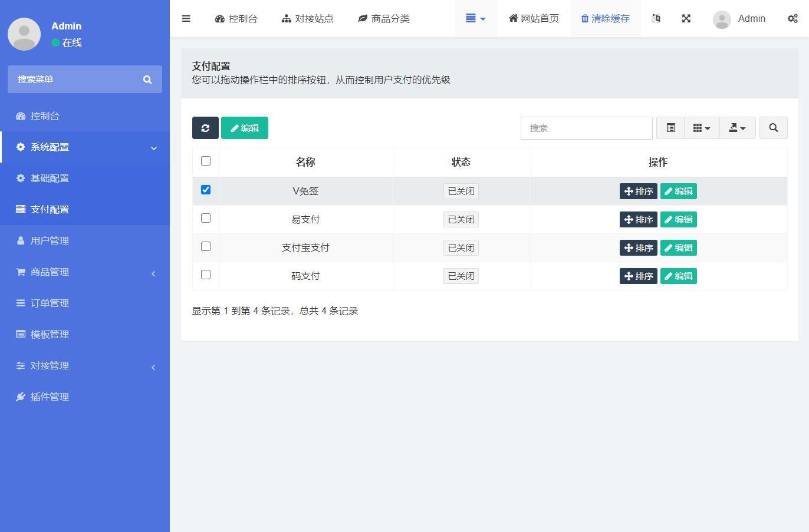Click the refresh table button
809x532 pixels.
tap(205, 128)
